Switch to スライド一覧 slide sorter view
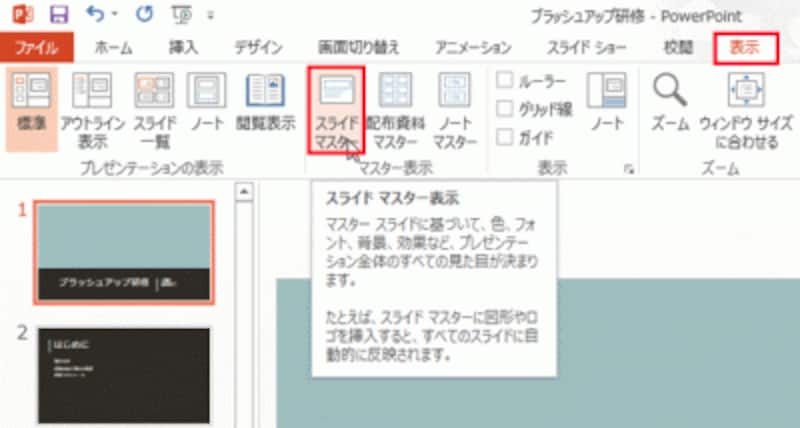This screenshot has width=800, height=428. point(155,109)
